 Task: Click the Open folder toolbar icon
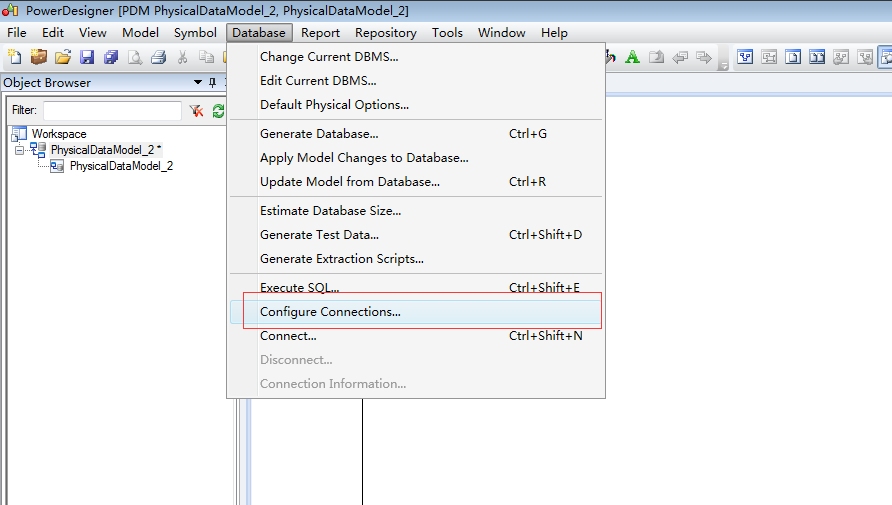[63, 57]
